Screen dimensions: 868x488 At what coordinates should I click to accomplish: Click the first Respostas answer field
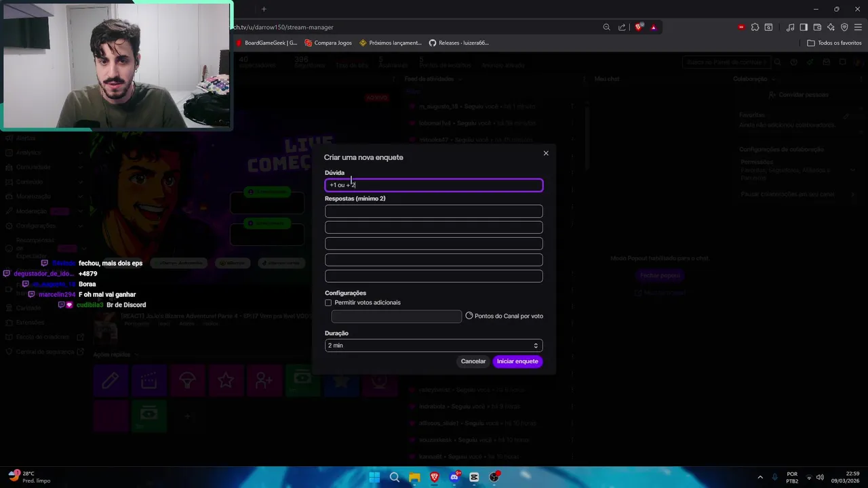(434, 211)
